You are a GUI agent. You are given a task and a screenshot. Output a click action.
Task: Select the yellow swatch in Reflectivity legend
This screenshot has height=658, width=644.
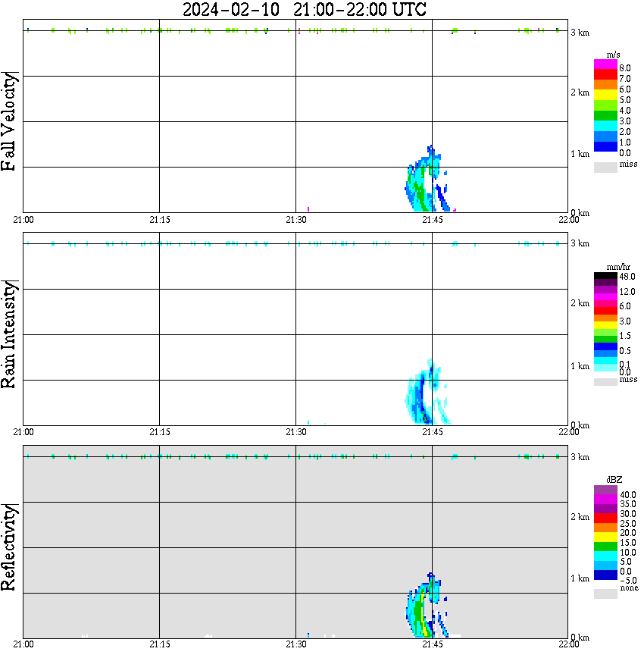pos(605,537)
